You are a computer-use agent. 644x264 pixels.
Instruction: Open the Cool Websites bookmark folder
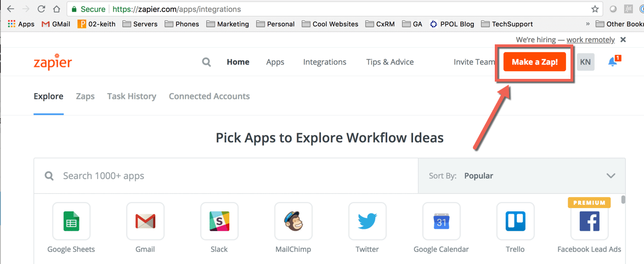click(x=330, y=24)
